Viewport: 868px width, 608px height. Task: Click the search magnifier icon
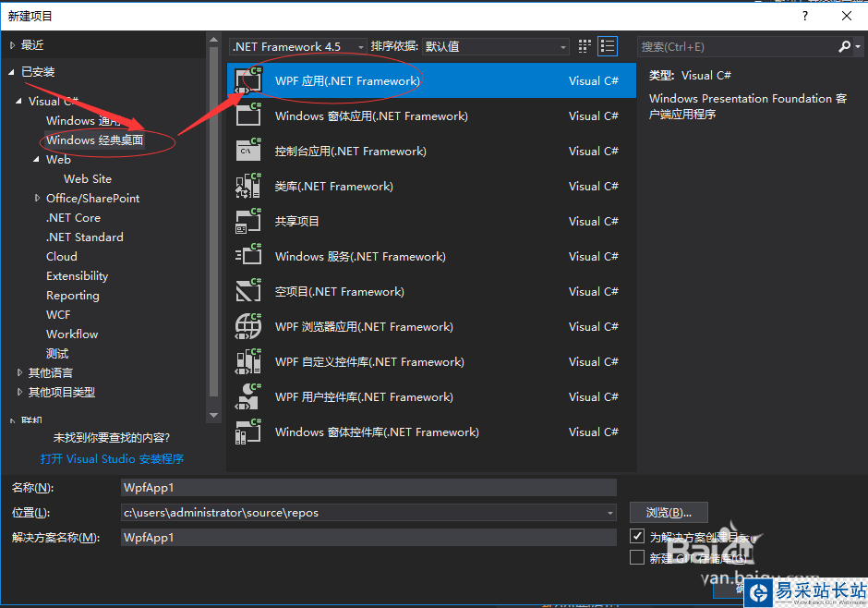(x=844, y=46)
